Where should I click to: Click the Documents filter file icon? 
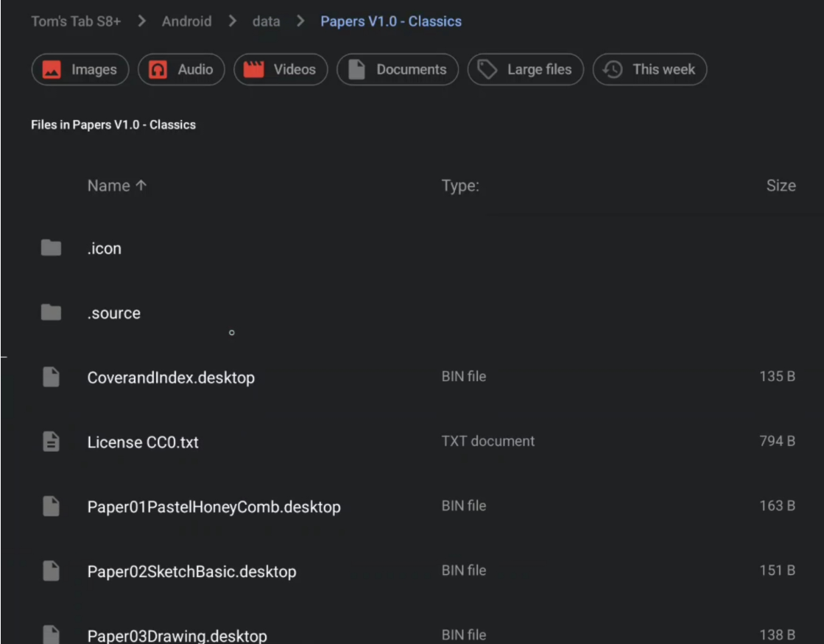click(x=356, y=70)
